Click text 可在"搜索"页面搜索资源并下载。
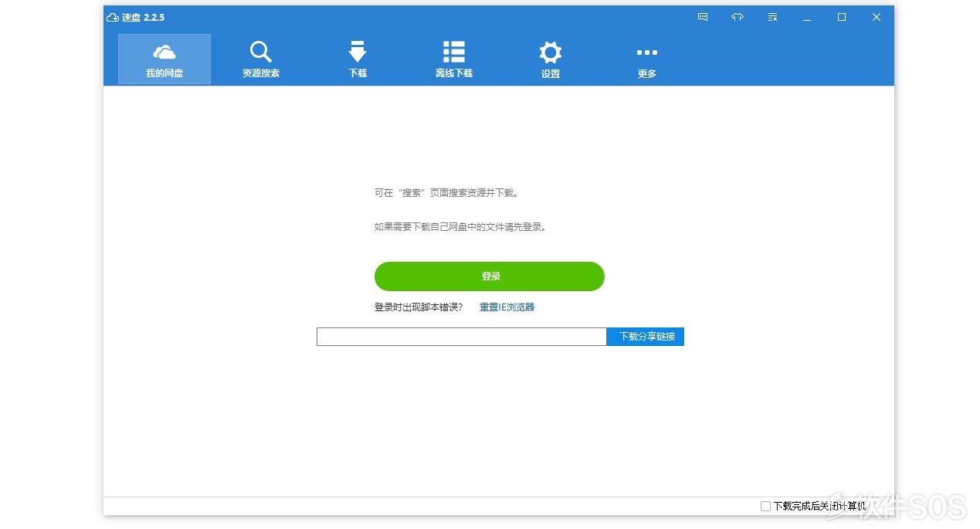Screen dimensions: 980x529 [449, 193]
